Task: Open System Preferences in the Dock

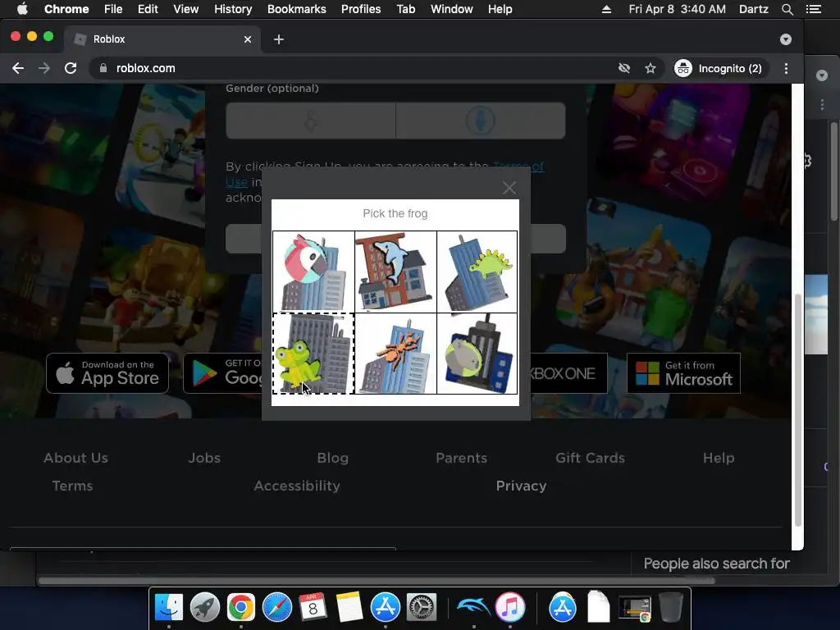Action: pyautogui.click(x=422, y=608)
